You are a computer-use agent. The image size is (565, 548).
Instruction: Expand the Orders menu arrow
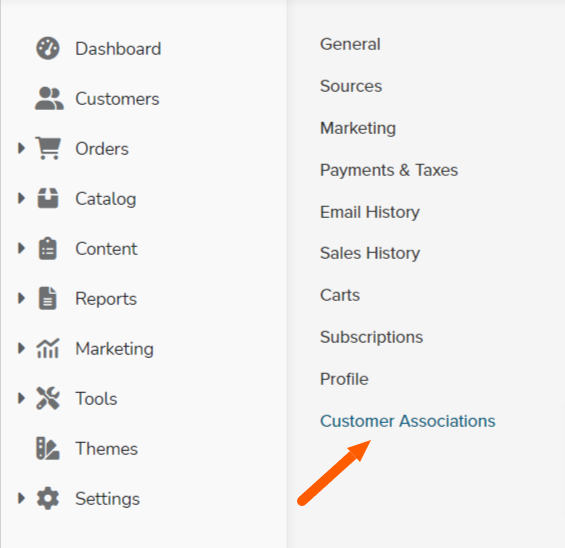point(21,148)
